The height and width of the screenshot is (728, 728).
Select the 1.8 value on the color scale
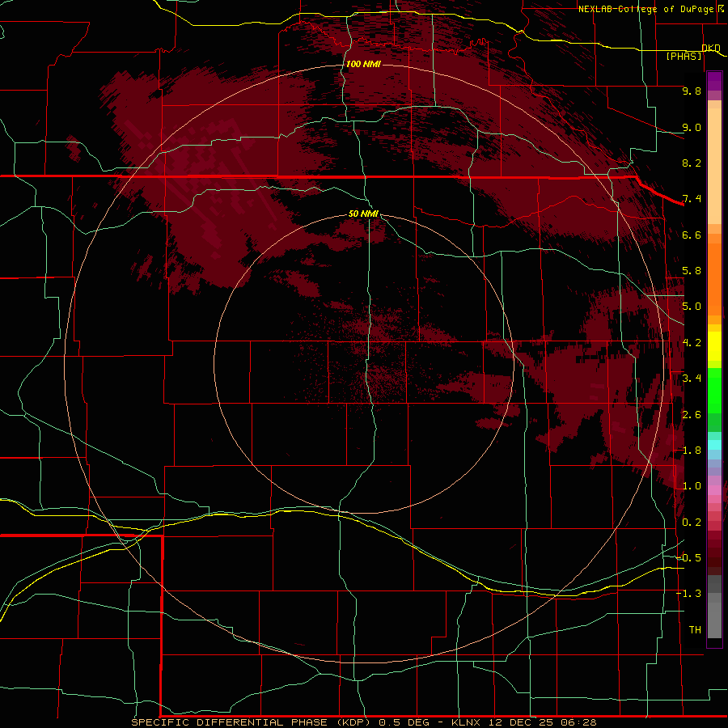[x=692, y=451]
